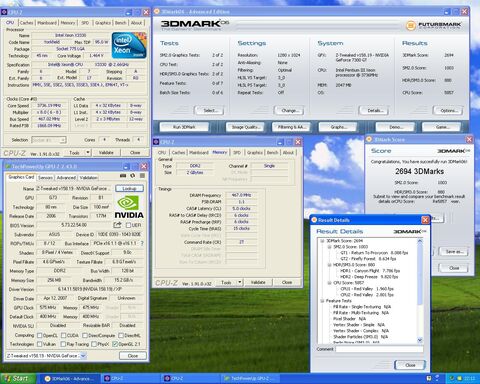Open the Sensors tab in GPU-Z
The image size is (480, 384).
click(45, 178)
